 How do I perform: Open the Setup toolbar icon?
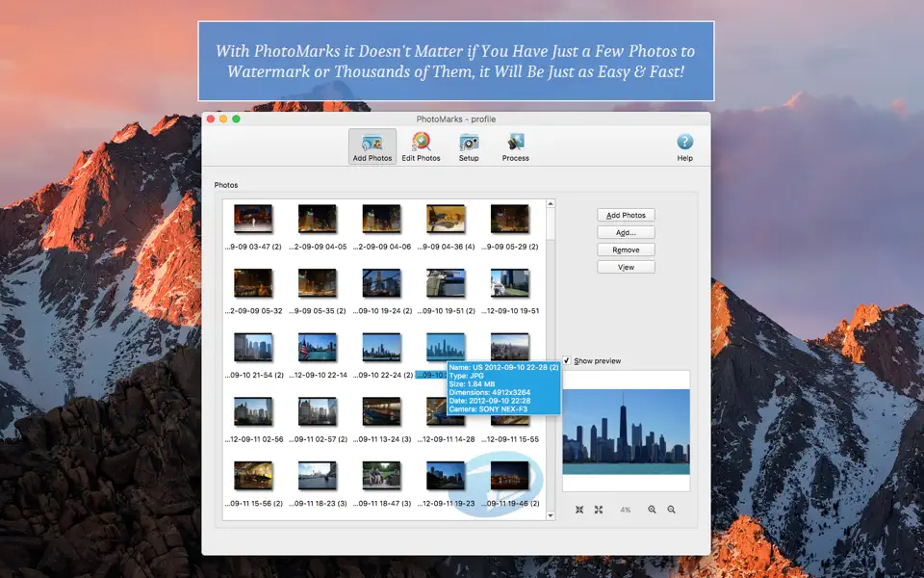point(469,144)
